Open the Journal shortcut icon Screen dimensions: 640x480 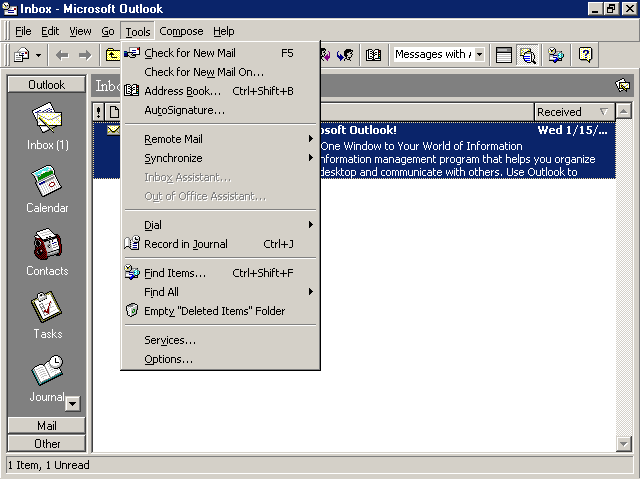(47, 370)
